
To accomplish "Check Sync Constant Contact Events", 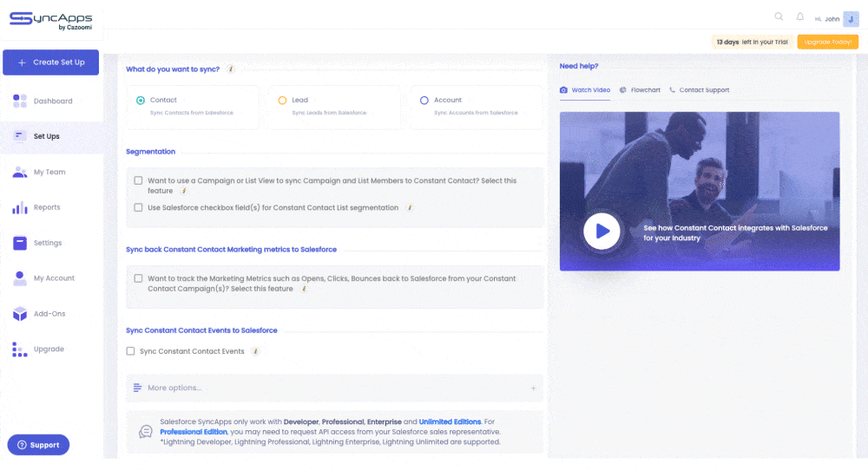I will (131, 351).
